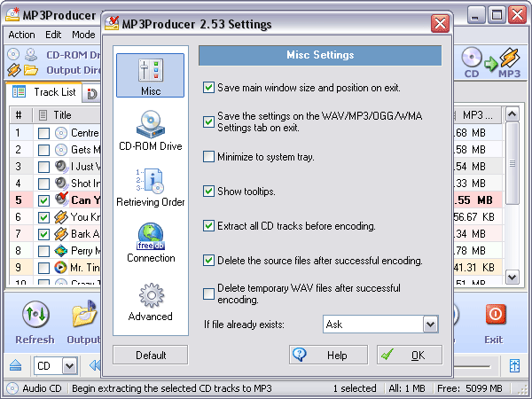Click the blue panel icon at bottom right
The image size is (532, 399).
pos(514,365)
